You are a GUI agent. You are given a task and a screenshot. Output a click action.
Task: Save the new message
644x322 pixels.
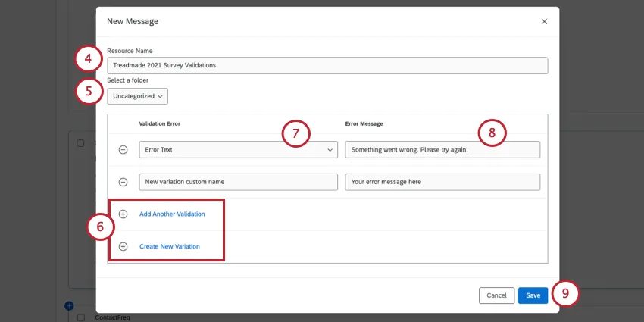[533, 295]
